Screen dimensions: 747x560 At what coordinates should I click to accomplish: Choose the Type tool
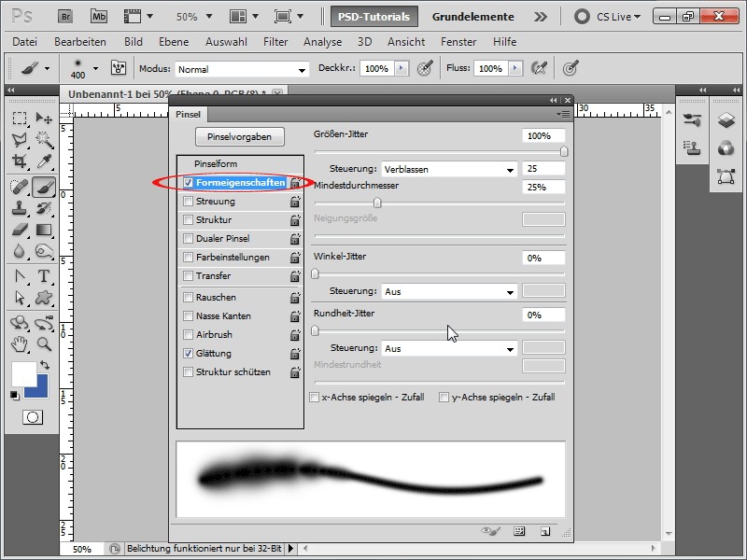coord(44,276)
